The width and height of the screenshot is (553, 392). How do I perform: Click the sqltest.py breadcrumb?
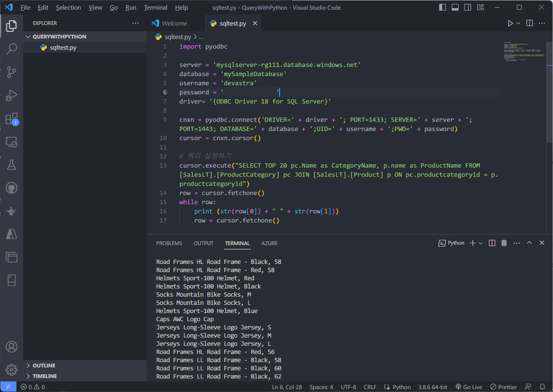point(178,37)
